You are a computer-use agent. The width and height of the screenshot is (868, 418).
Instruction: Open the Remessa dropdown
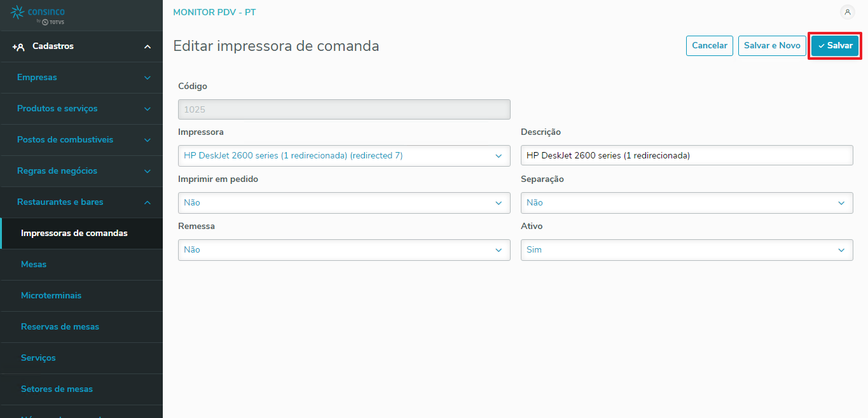(343, 250)
